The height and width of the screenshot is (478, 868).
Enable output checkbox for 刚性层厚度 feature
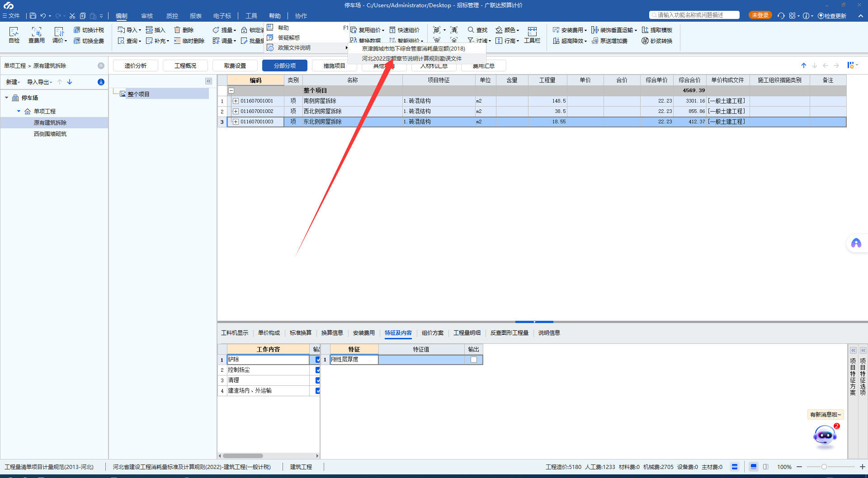474,360
